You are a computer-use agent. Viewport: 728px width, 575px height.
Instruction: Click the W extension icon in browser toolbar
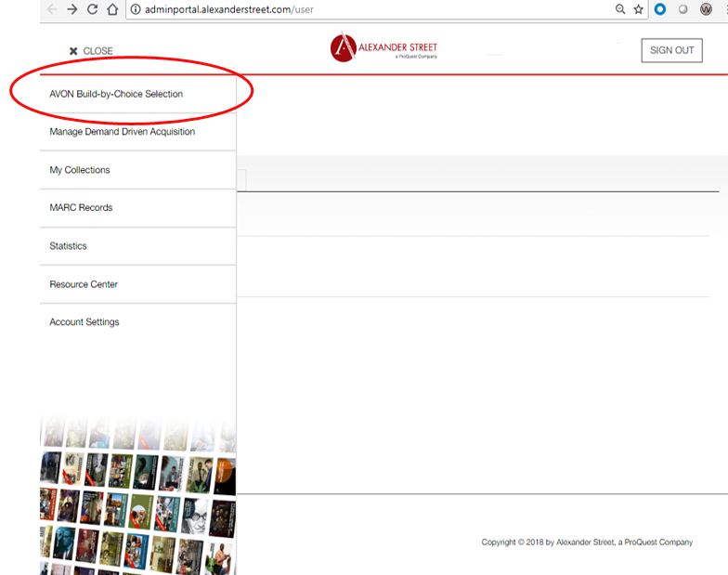pos(706,9)
